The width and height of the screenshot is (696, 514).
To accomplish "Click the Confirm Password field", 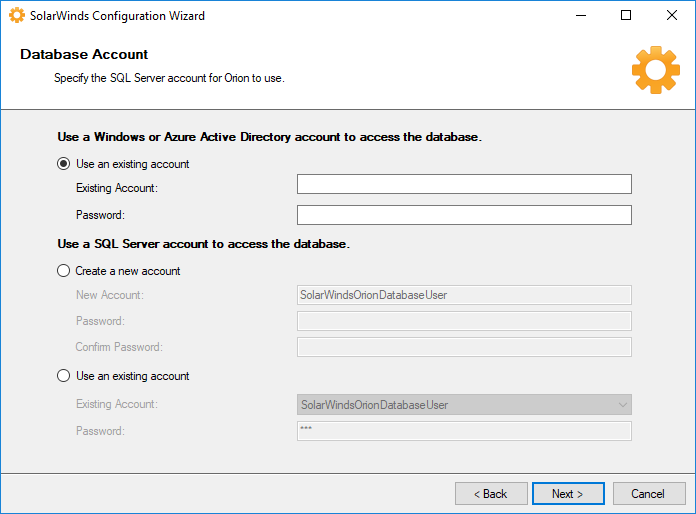I will pyautogui.click(x=464, y=347).
